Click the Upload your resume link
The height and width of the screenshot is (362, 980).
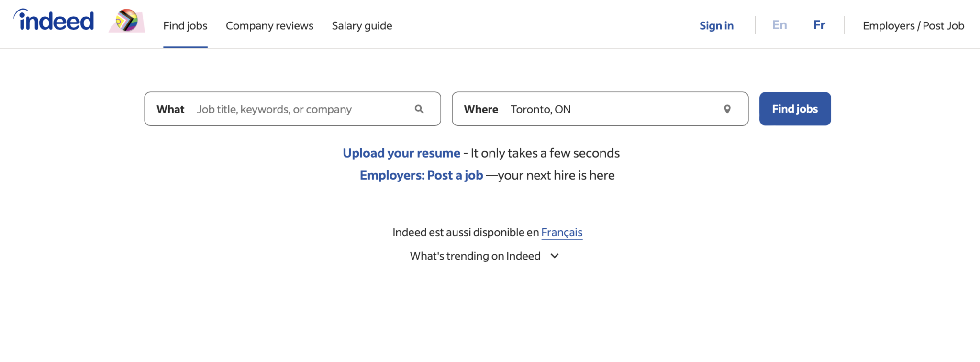401,153
